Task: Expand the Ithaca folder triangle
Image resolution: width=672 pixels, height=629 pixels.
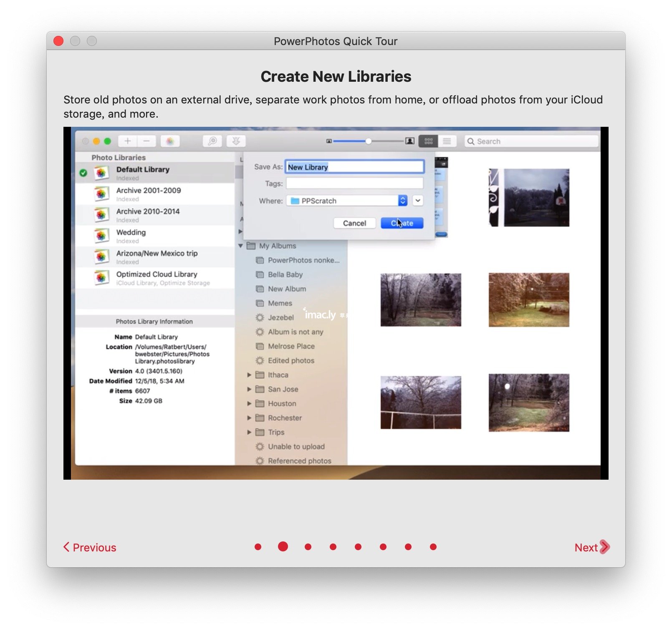Action: click(249, 375)
